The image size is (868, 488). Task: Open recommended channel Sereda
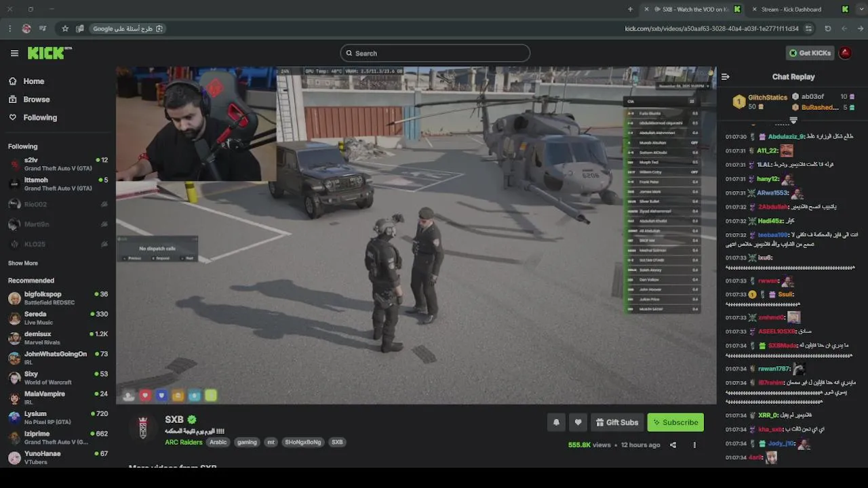(x=58, y=318)
